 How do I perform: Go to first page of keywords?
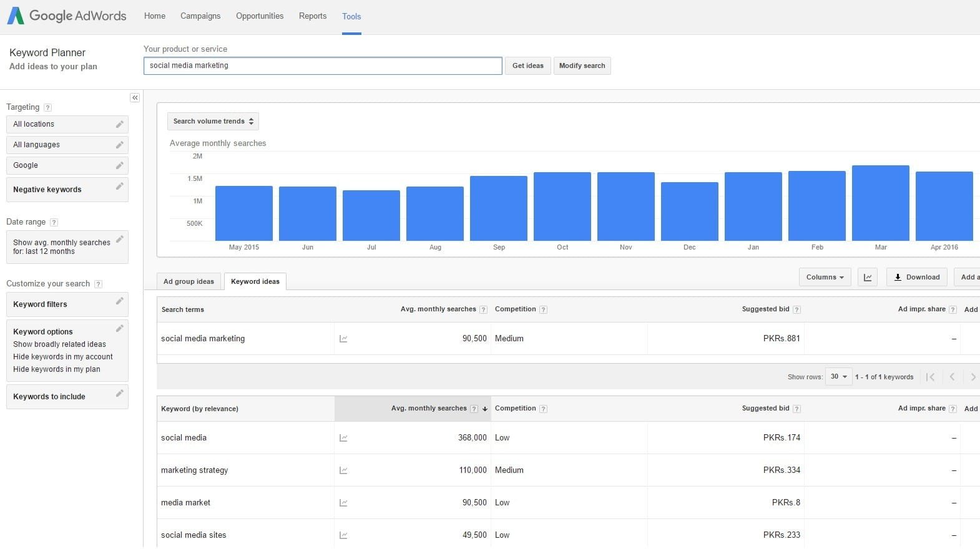[930, 377]
